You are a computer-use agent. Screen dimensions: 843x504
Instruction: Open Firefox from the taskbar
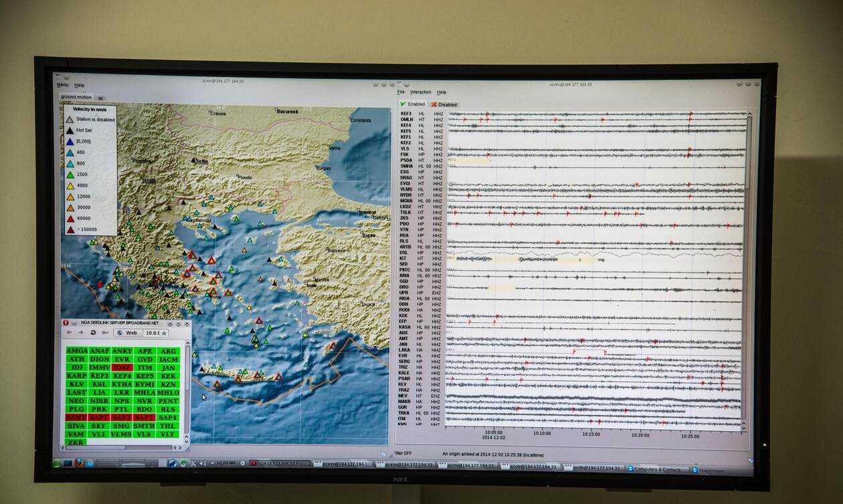pos(79,463)
